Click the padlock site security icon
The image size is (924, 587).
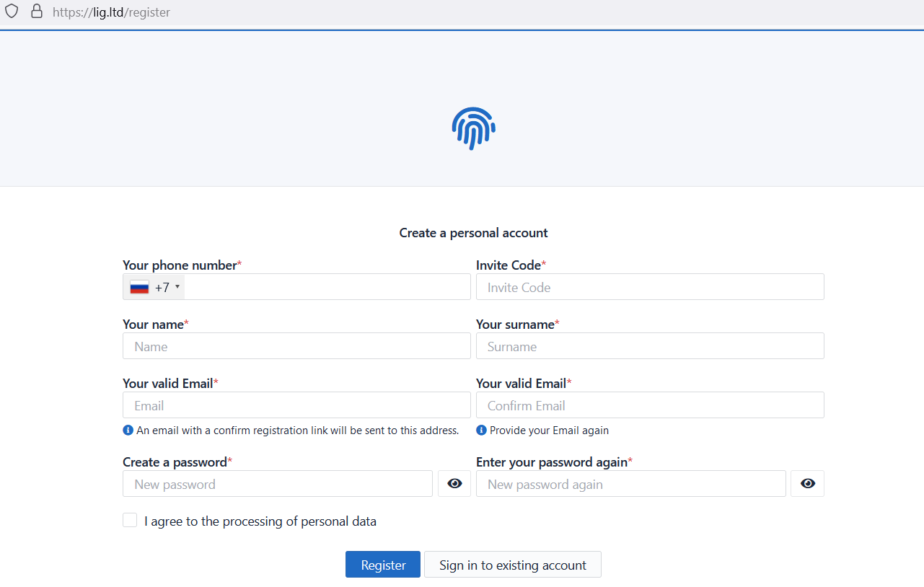click(x=36, y=12)
